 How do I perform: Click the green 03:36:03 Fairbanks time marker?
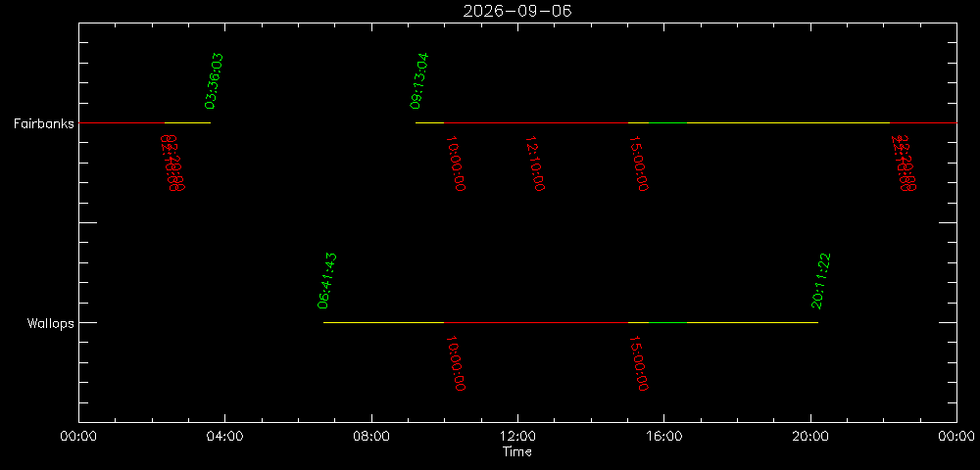pos(214,81)
